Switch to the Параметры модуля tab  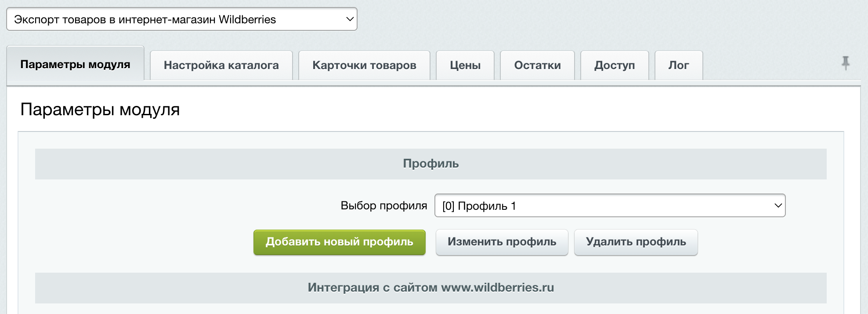(75, 65)
